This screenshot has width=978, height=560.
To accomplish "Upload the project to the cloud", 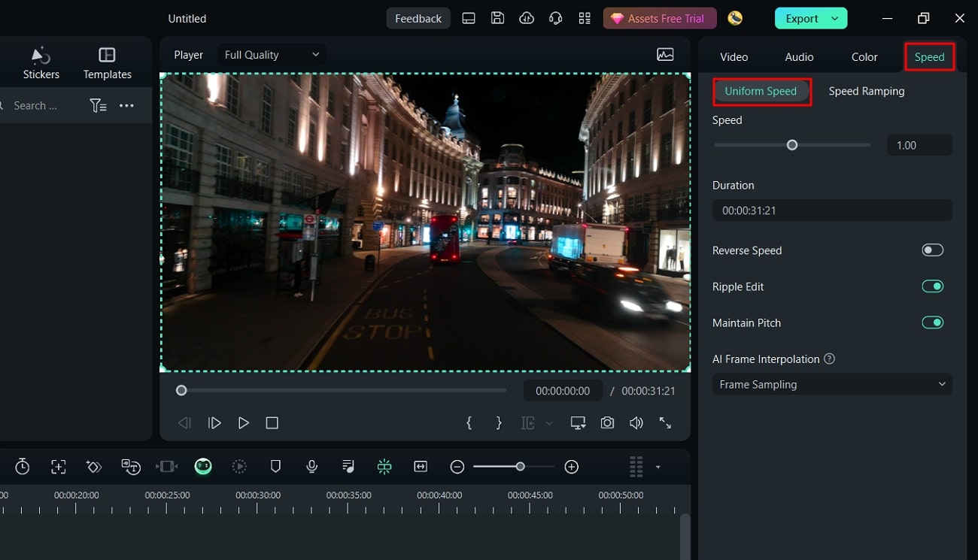I will (527, 18).
